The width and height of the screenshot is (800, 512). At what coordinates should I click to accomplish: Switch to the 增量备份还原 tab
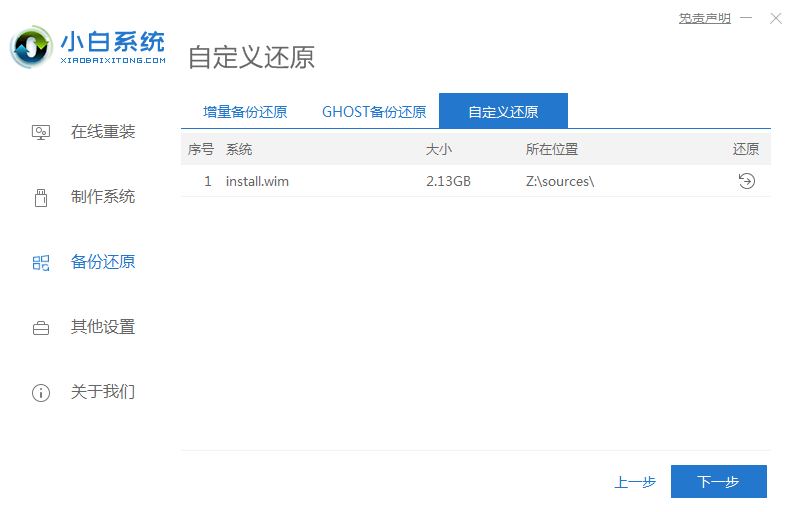[245, 112]
